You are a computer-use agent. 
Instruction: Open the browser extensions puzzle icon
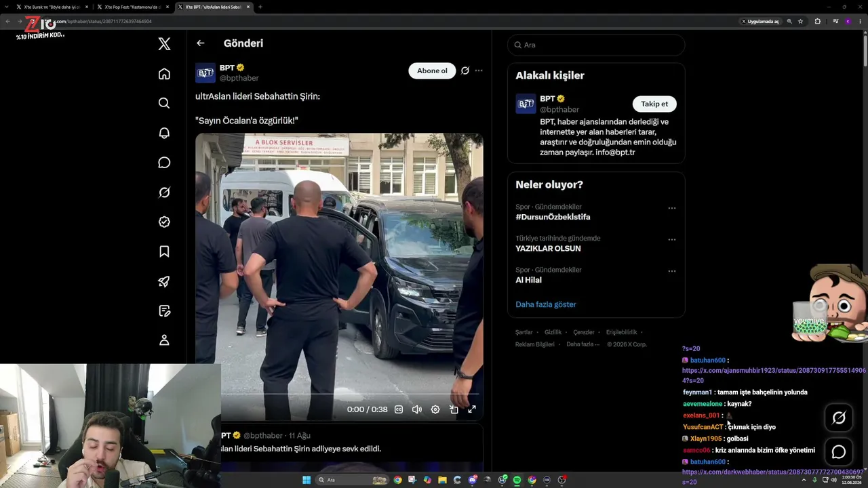pyautogui.click(x=817, y=21)
